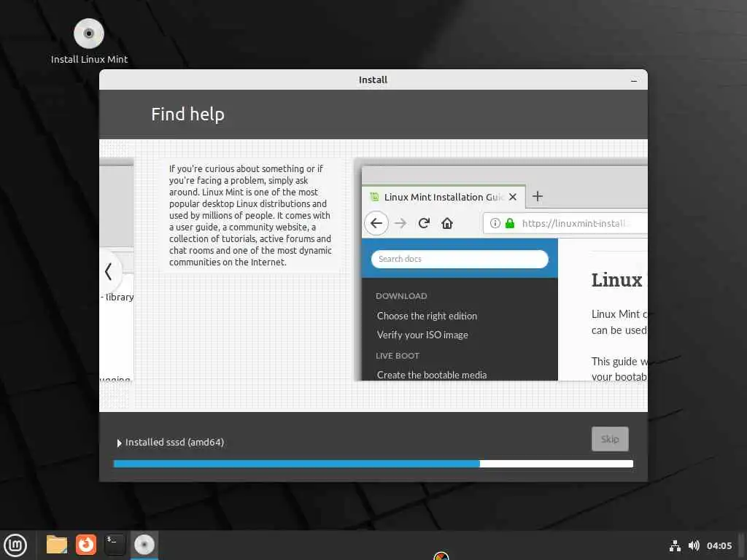Click the installation progress bar

tap(373, 464)
